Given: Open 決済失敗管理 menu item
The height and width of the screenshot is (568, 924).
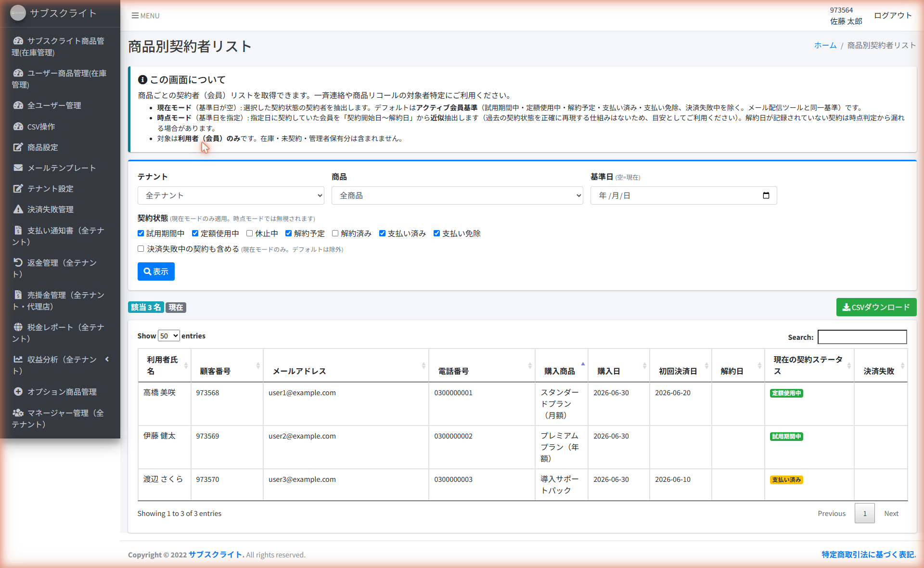Looking at the screenshot, I should 60,209.
